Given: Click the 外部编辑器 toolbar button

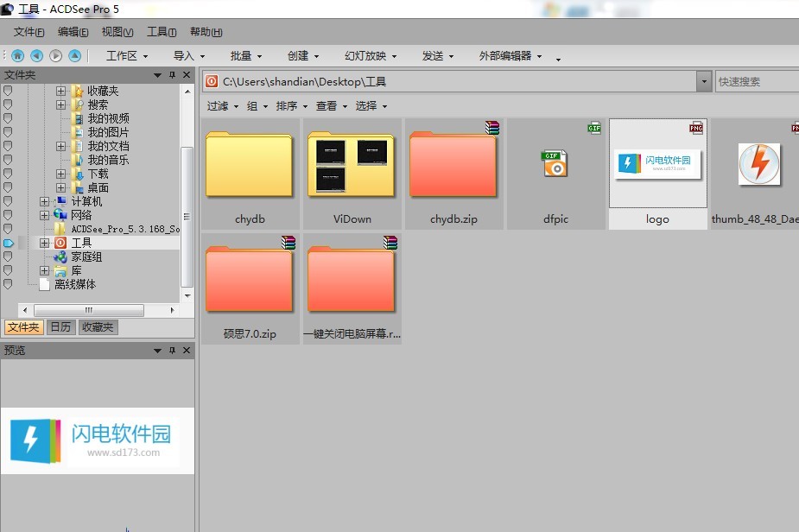Looking at the screenshot, I should [510, 56].
